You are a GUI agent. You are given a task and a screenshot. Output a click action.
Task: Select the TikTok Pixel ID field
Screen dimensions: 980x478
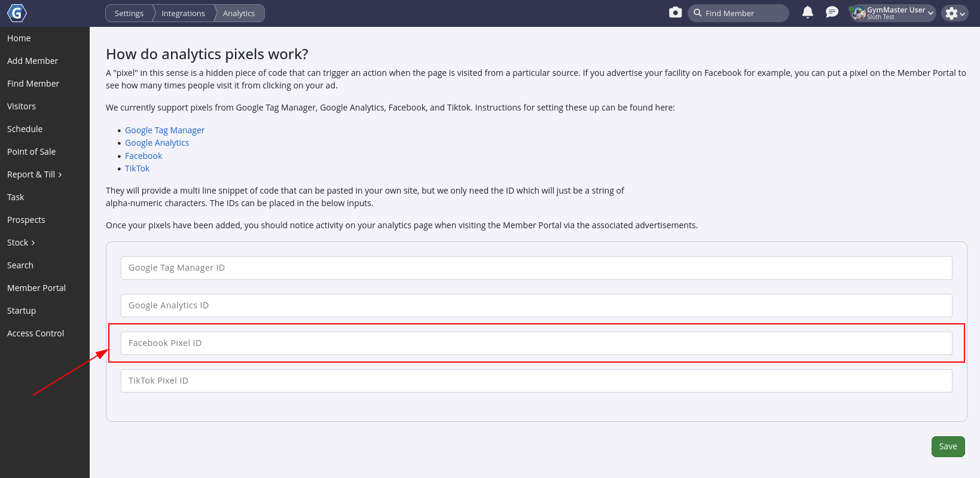click(536, 381)
